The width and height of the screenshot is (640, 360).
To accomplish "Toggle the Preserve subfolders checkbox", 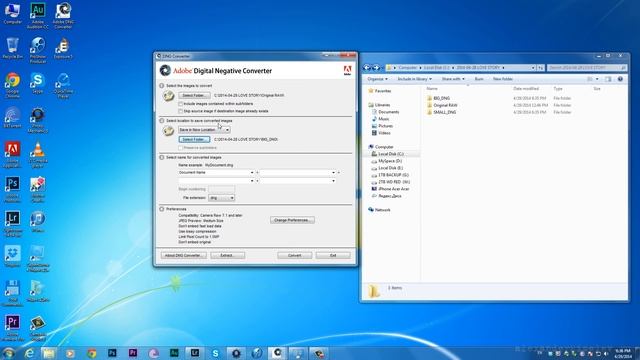I will 180,148.
